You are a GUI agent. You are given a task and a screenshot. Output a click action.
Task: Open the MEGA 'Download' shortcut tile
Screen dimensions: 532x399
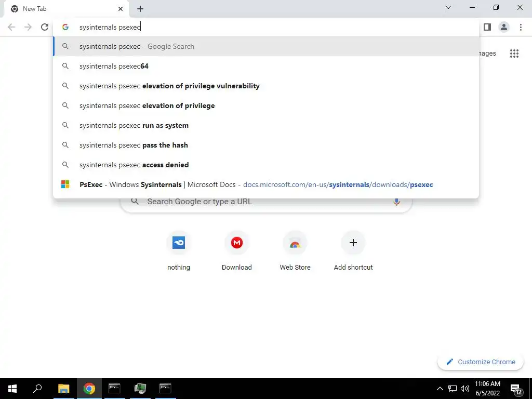237,251
